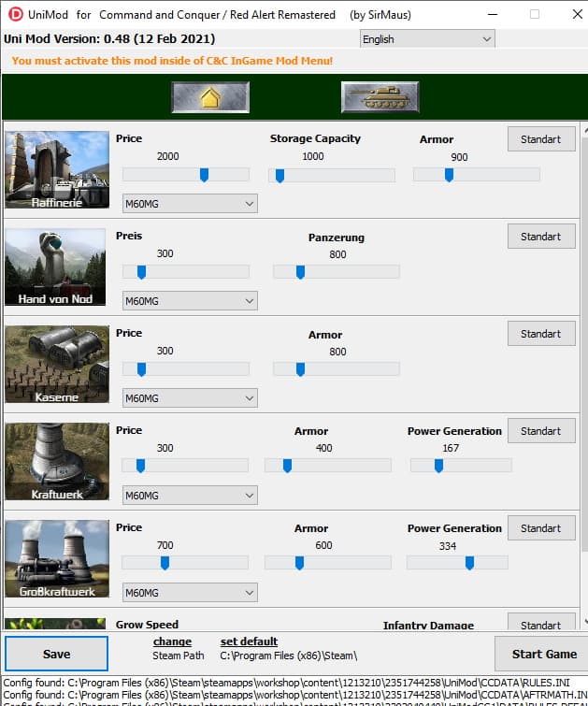Click the set default path link

click(x=249, y=641)
